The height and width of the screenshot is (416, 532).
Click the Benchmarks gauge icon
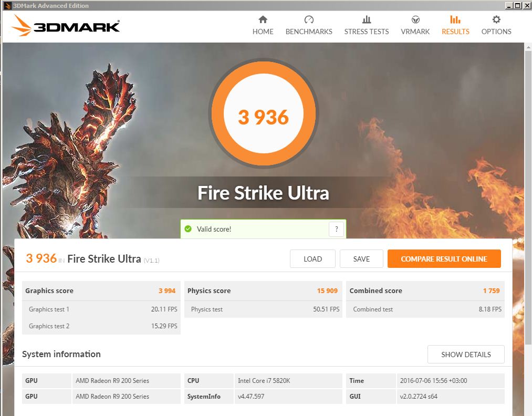309,19
